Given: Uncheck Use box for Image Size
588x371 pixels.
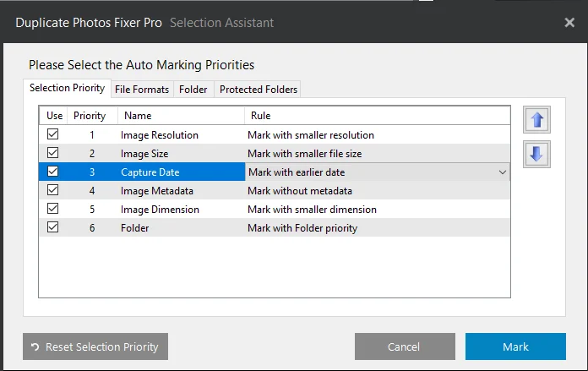Looking at the screenshot, I should coord(53,153).
